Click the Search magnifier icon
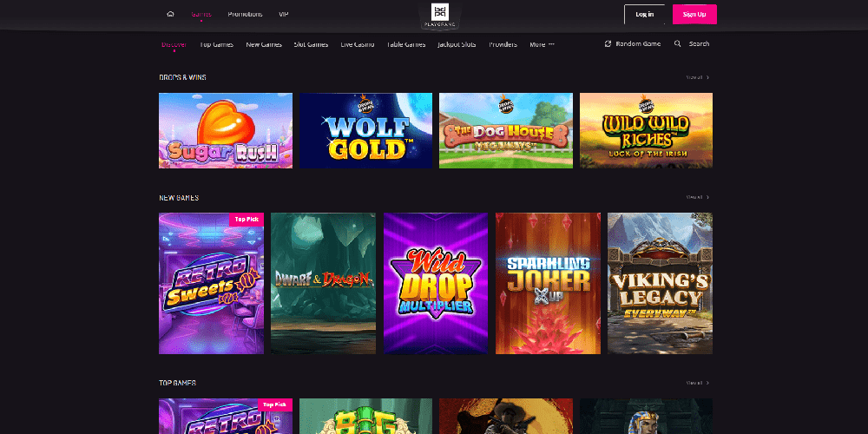Screen dimensions: 868x434 677,43
